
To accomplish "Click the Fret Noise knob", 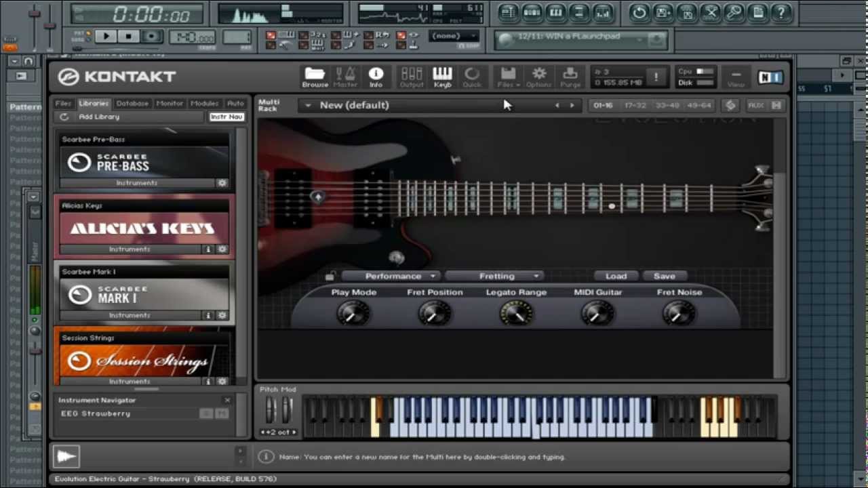I will point(679,313).
